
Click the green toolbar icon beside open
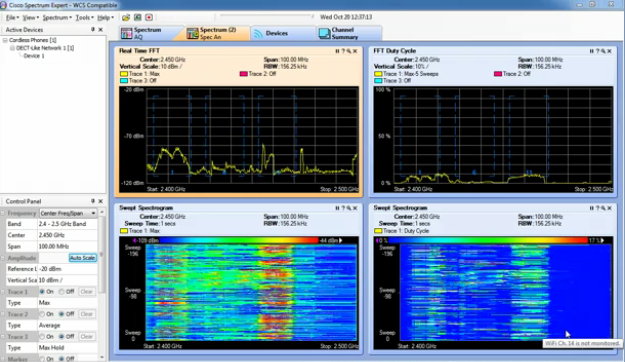pyautogui.click(x=138, y=17)
